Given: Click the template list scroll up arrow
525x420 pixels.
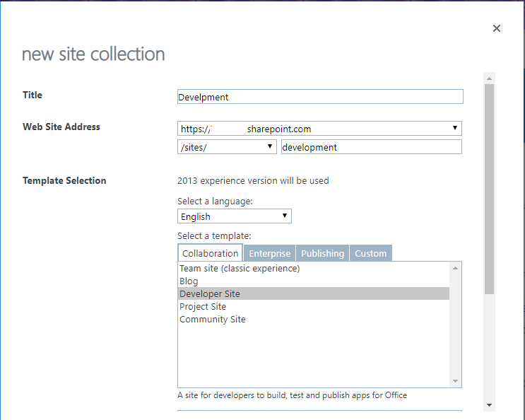Looking at the screenshot, I should pyautogui.click(x=456, y=268).
